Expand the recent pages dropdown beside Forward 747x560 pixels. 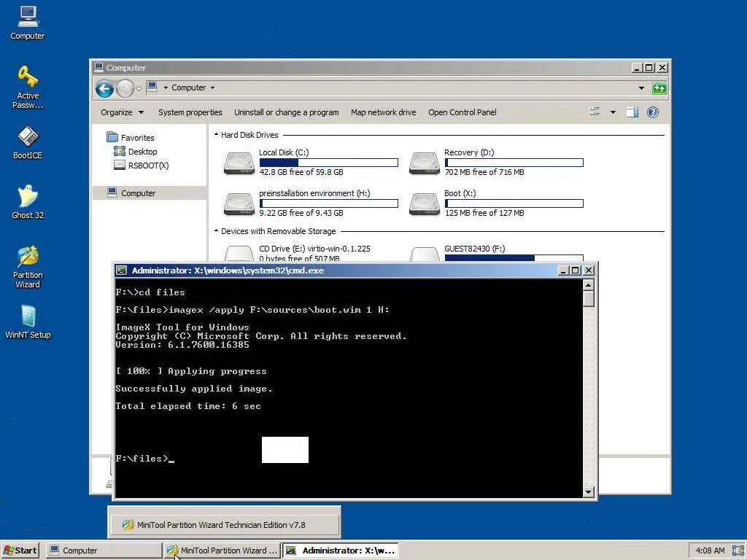pos(139,88)
